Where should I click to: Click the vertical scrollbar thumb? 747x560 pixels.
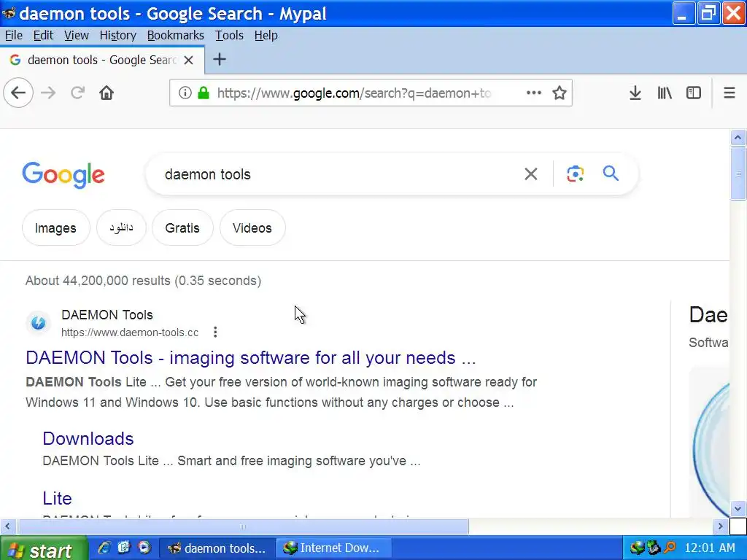coord(738,174)
